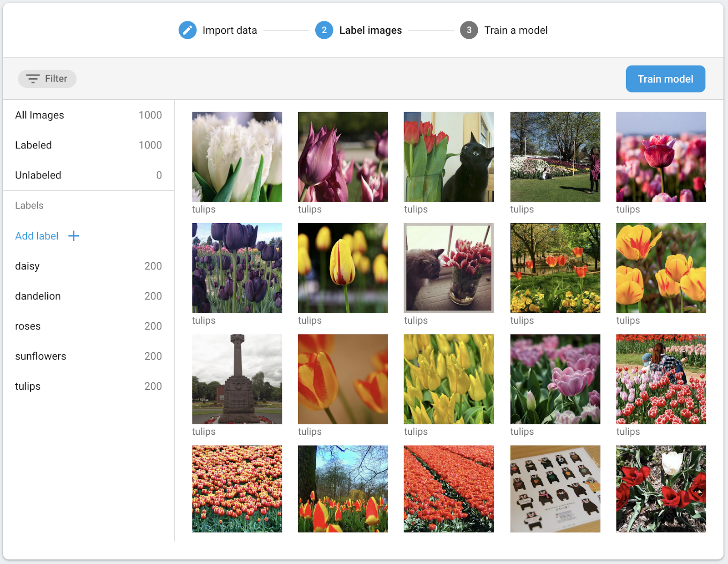
Task: Open the Filter options
Action: (47, 79)
